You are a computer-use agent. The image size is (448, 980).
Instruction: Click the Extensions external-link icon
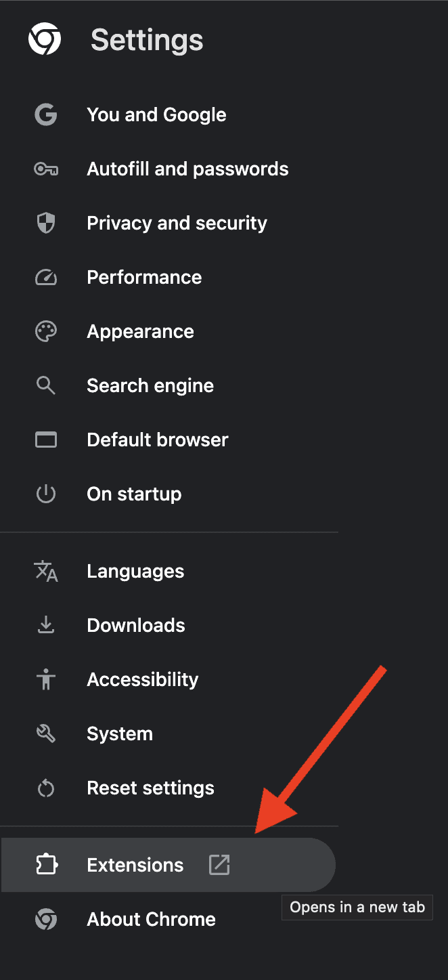219,865
